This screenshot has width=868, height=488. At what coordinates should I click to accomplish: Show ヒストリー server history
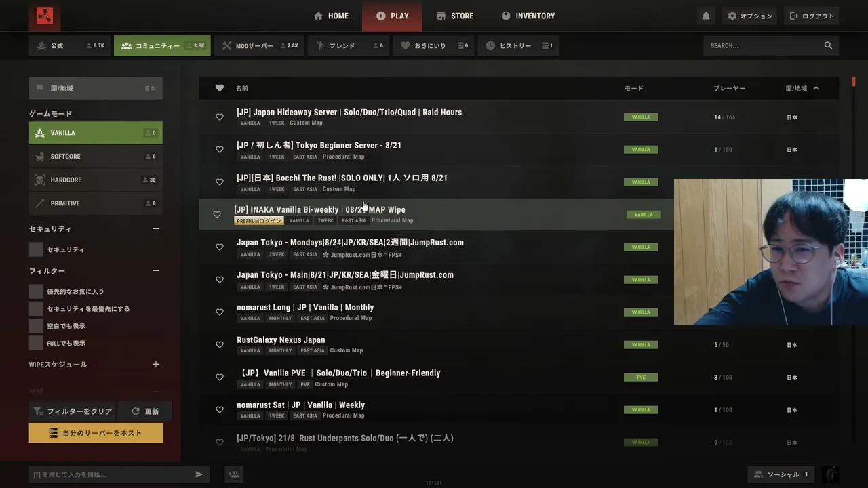point(519,46)
